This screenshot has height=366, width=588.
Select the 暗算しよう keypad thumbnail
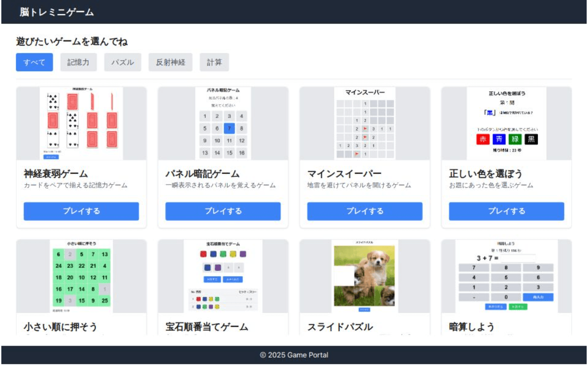[506, 276]
